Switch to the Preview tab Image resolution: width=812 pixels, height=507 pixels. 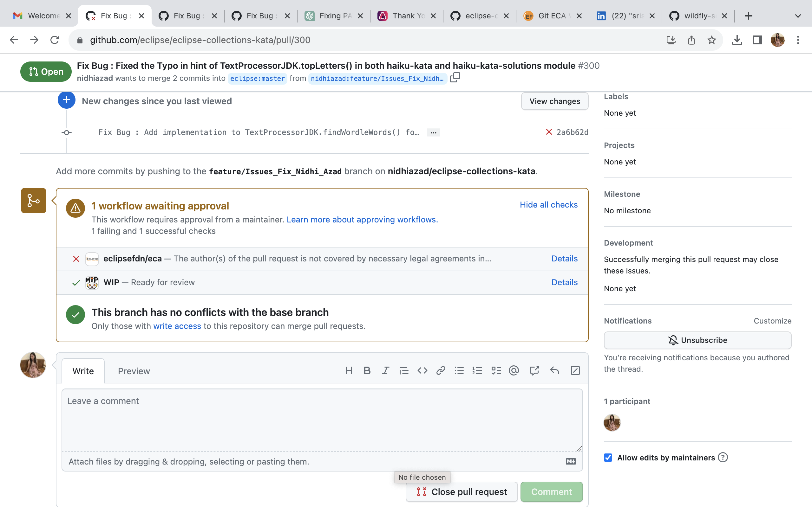click(x=134, y=371)
